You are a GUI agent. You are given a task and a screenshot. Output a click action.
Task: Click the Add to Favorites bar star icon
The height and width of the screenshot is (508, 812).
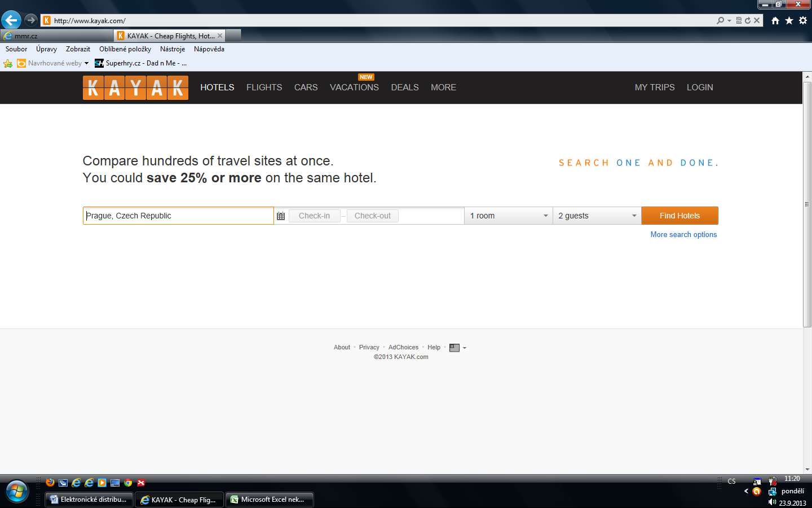coord(8,63)
